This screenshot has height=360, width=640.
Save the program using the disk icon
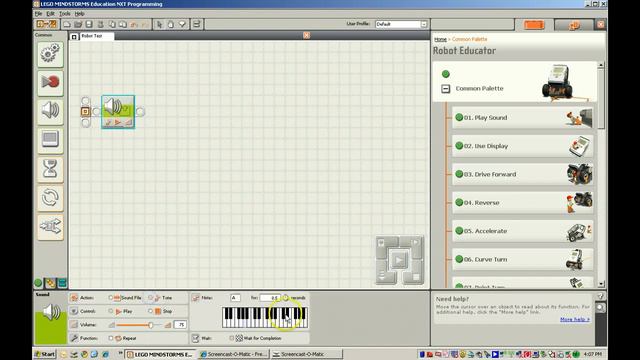click(x=89, y=24)
